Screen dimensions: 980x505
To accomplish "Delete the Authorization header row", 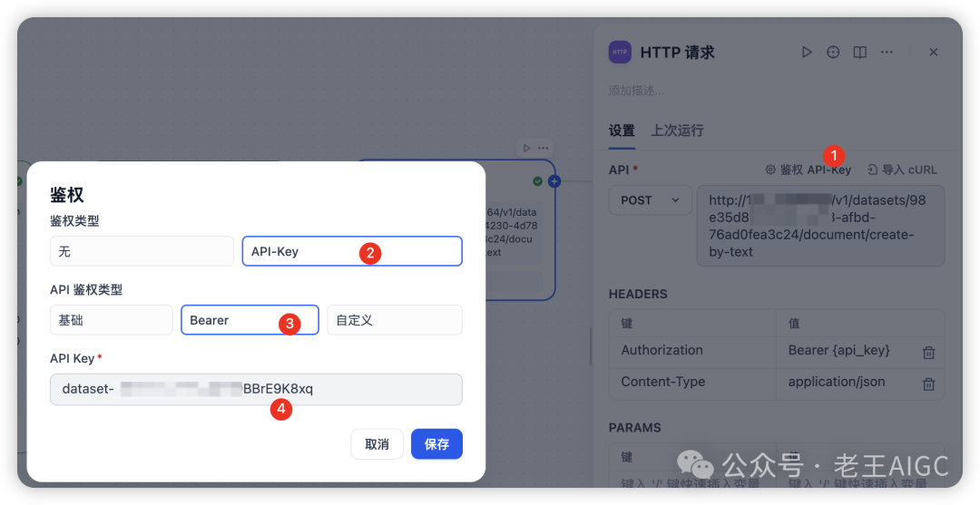I will click(x=929, y=352).
